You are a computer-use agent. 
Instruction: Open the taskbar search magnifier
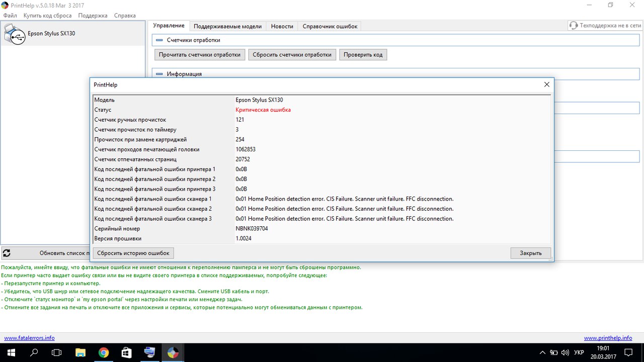tap(34, 352)
